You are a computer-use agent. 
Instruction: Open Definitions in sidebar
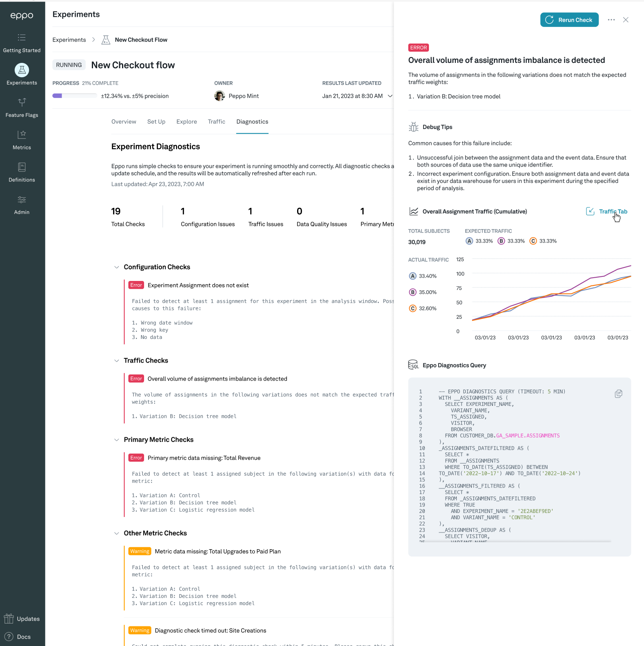point(22,173)
